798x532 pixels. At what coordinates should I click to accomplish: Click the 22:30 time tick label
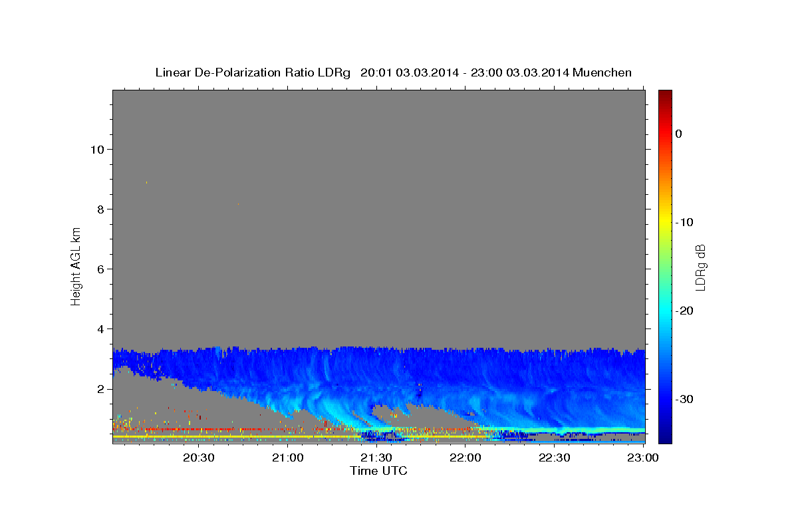point(554,458)
